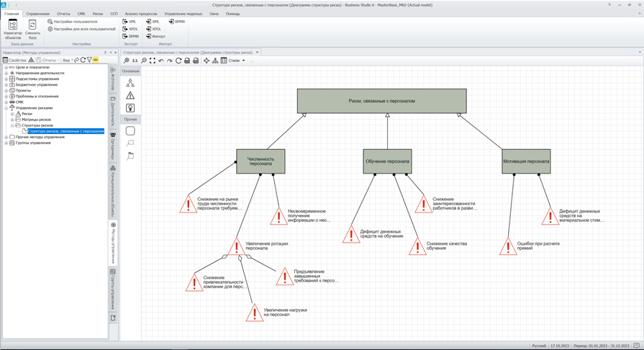Select the Риски, связанные с персоналом gray block

pyautogui.click(x=381, y=101)
